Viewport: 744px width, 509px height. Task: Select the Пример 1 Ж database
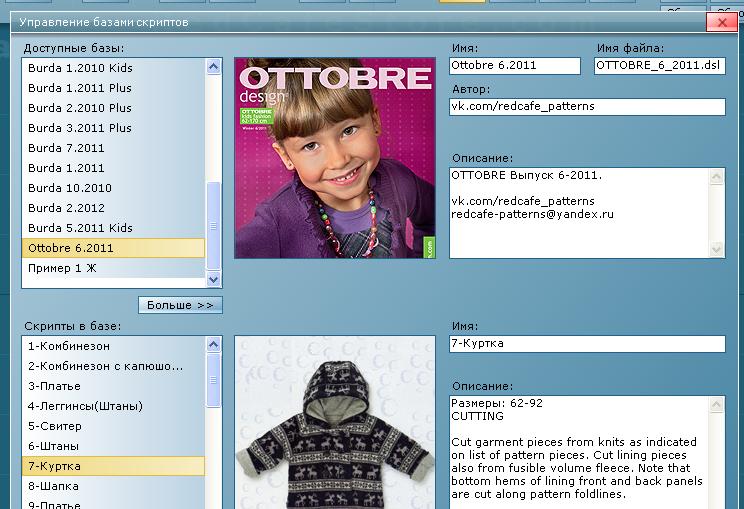pos(113,268)
